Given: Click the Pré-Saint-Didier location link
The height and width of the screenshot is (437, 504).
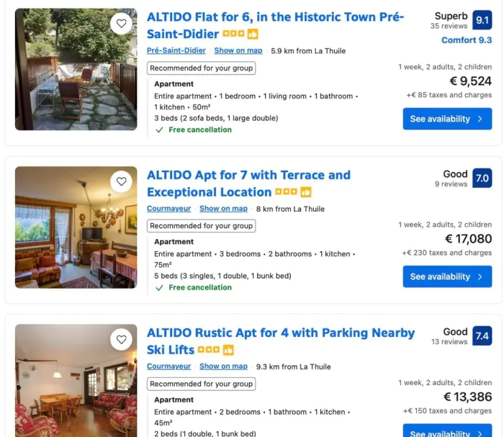Looking at the screenshot, I should tap(176, 50).
